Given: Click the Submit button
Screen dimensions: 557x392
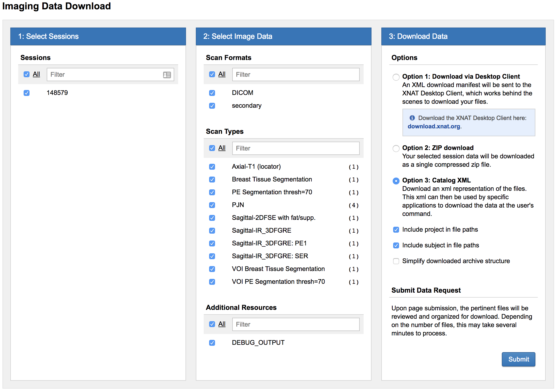Looking at the screenshot, I should (518, 359).
